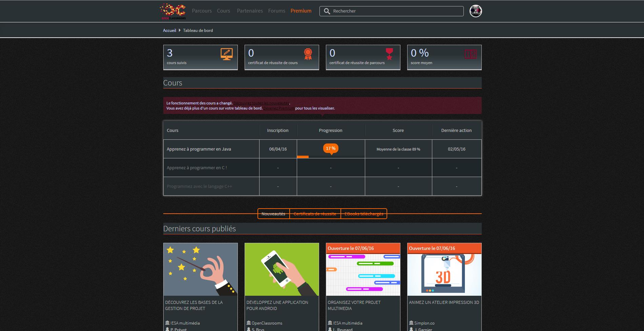Open the Accueil breadcrumb link
644x331 pixels.
pos(169,30)
